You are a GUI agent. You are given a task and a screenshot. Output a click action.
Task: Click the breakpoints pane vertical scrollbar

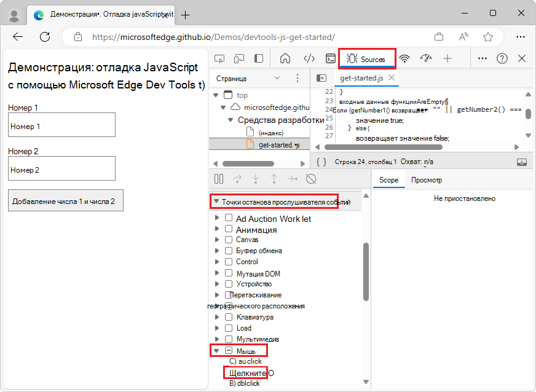366,272
